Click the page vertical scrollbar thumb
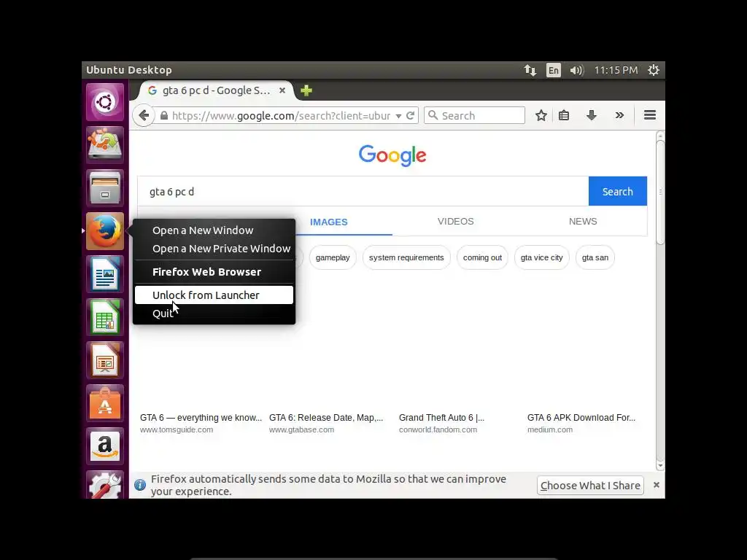Image resolution: width=747 pixels, height=560 pixels. 659,192
